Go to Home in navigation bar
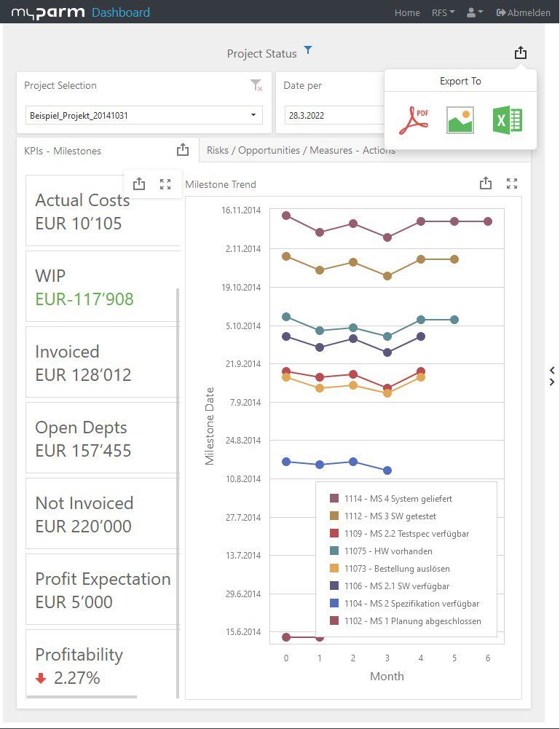The height and width of the screenshot is (729, 560). click(407, 12)
